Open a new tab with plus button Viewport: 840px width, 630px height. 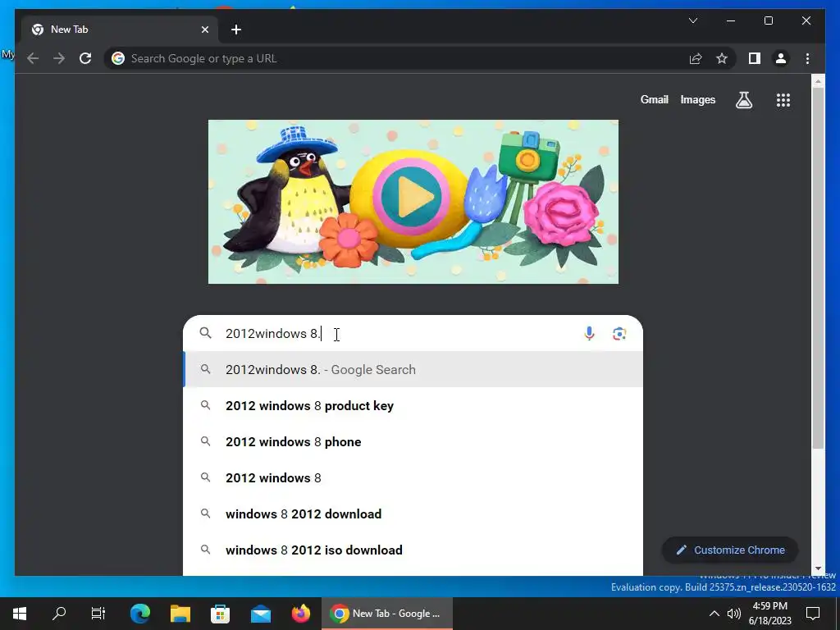236,30
